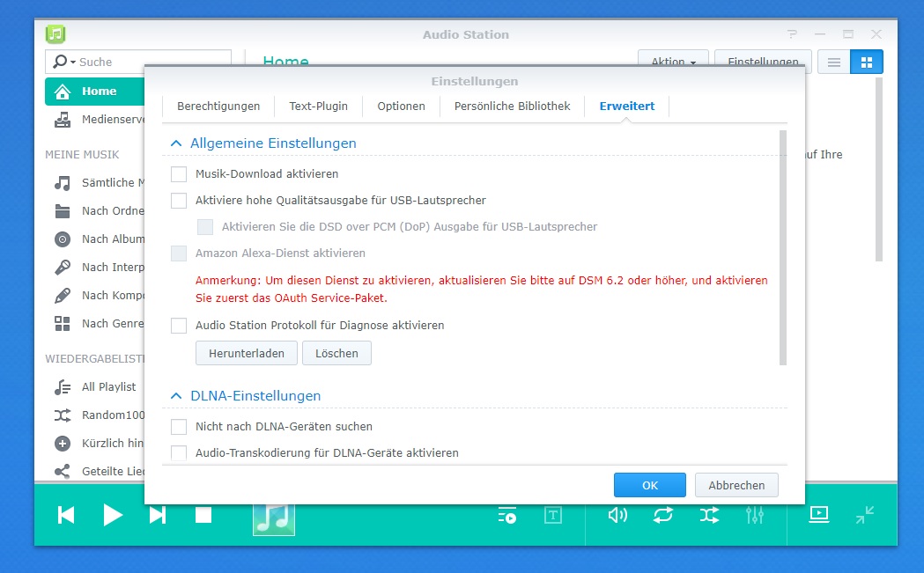The width and height of the screenshot is (924, 573).
Task: Enable Musik-Download aktivieren checkbox
Action: [179, 174]
